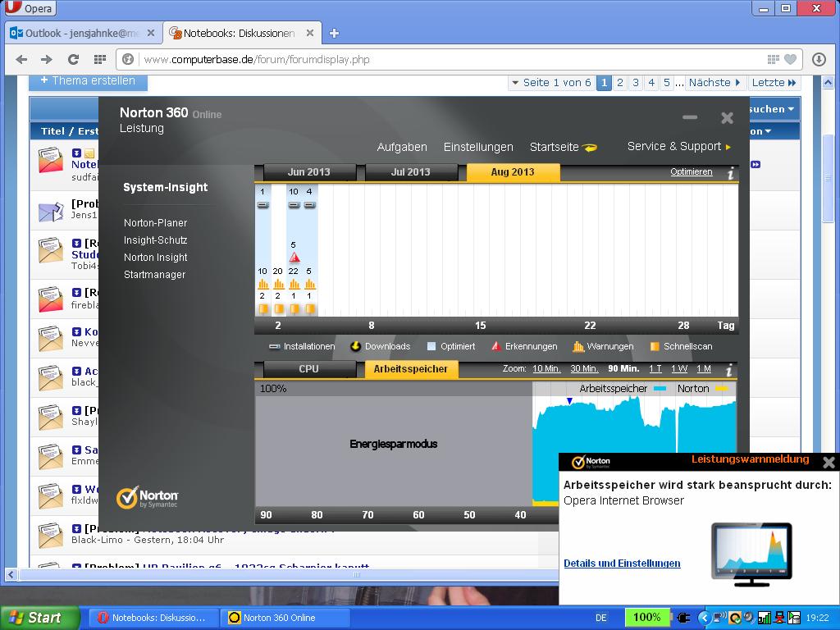This screenshot has height=630, width=840.
Task: Set graph zoom to 1 T
Action: (655, 368)
